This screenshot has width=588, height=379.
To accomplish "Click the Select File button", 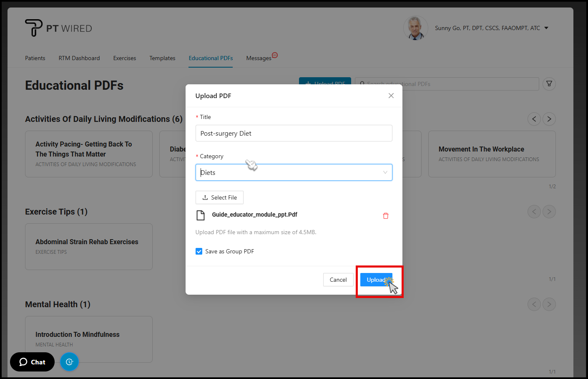I will click(x=219, y=197).
